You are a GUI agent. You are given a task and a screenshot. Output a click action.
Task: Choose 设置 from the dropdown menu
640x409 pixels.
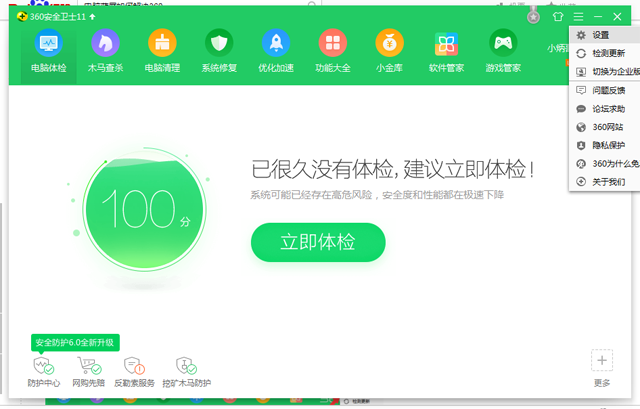(604, 35)
